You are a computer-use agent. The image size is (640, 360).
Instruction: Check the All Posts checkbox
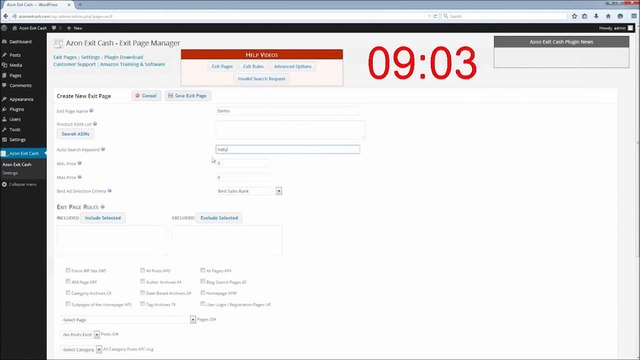pos(142,270)
